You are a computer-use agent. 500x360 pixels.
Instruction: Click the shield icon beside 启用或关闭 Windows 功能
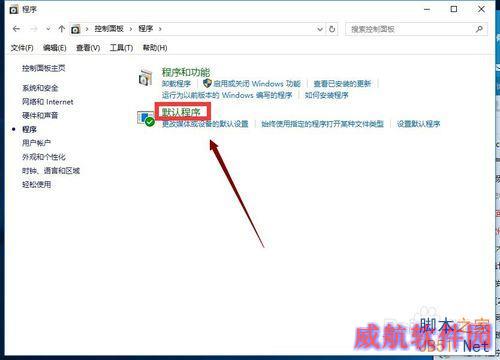click(207, 83)
